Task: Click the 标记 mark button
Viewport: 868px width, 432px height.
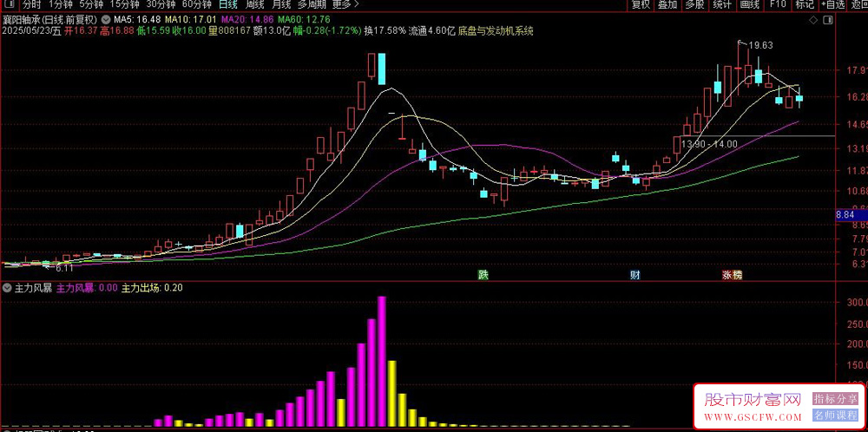Action: [x=805, y=5]
